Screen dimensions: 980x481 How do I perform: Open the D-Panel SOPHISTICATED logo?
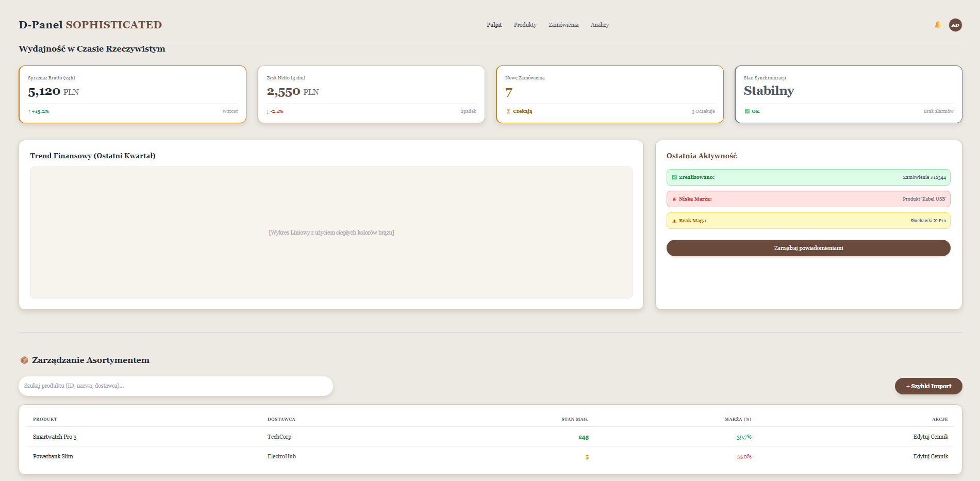90,25
